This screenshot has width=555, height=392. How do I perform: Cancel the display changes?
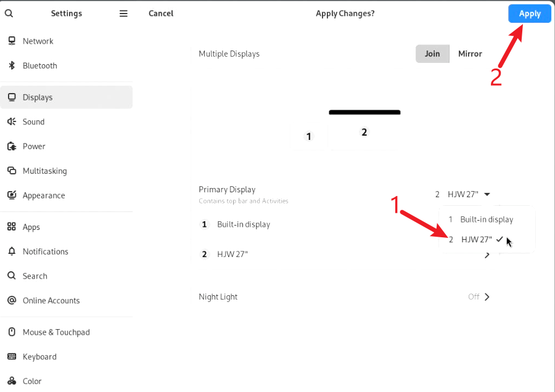(x=161, y=14)
